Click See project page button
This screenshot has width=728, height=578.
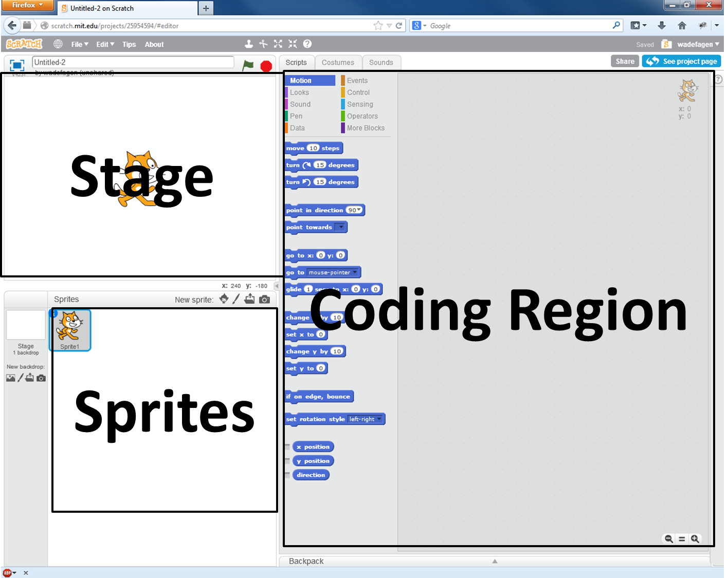pos(682,61)
